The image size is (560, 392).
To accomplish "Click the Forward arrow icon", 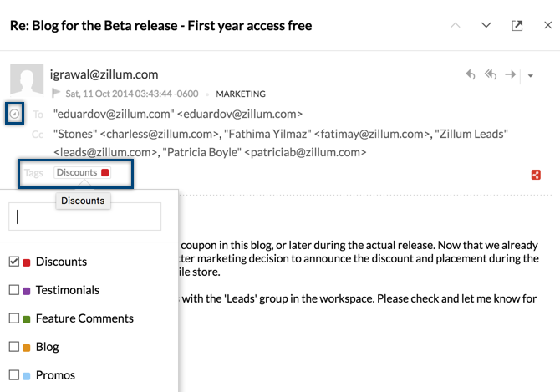I will point(511,75).
